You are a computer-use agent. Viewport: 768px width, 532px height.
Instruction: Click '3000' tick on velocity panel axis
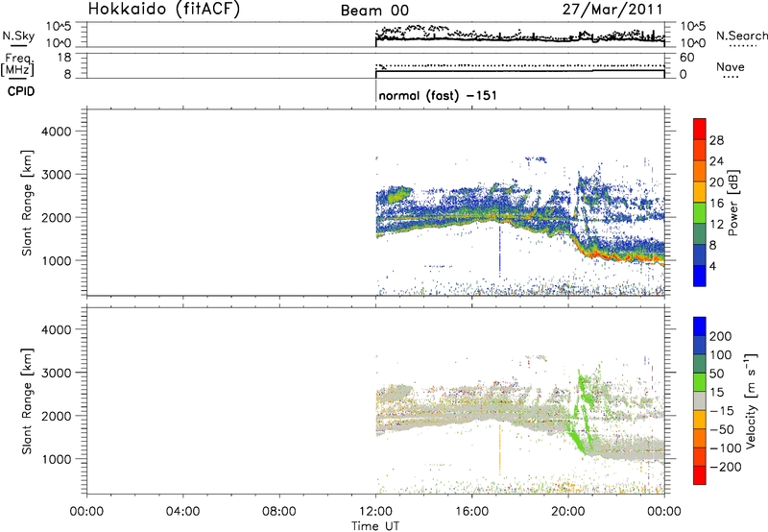point(56,373)
